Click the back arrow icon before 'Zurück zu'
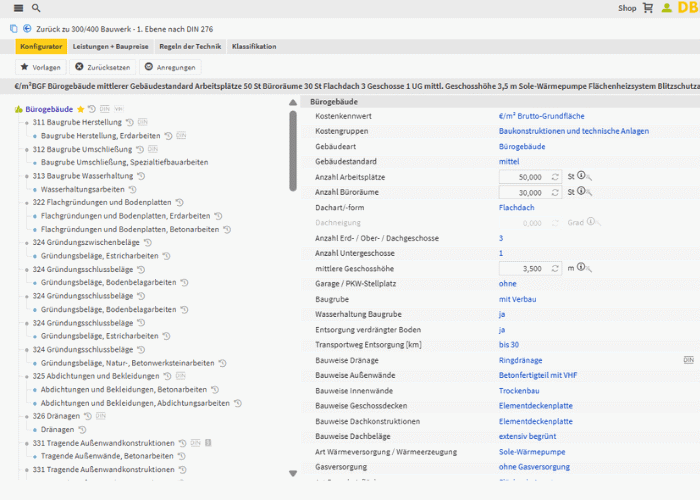Screen dimensions: 700x500 (27, 29)
